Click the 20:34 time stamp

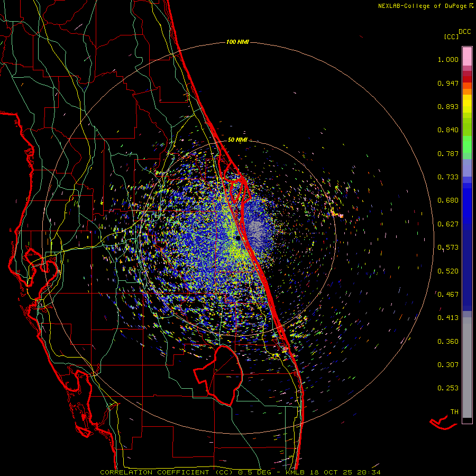[x=369, y=472]
